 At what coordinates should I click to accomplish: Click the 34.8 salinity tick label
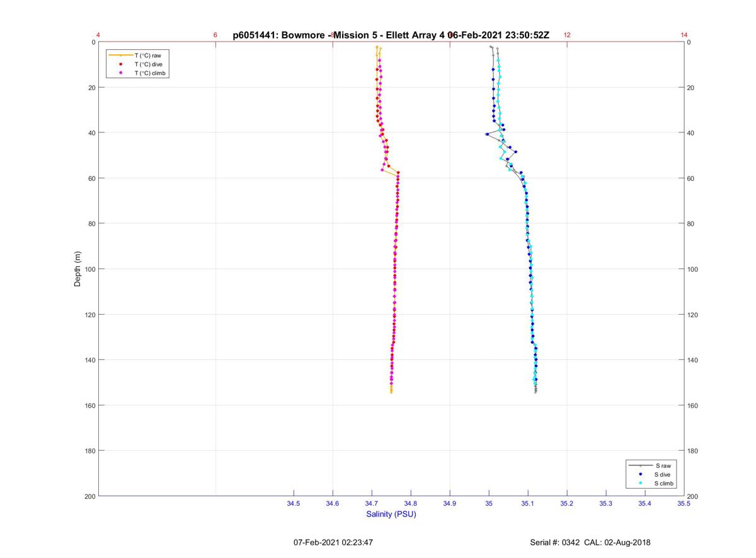[x=411, y=503]
